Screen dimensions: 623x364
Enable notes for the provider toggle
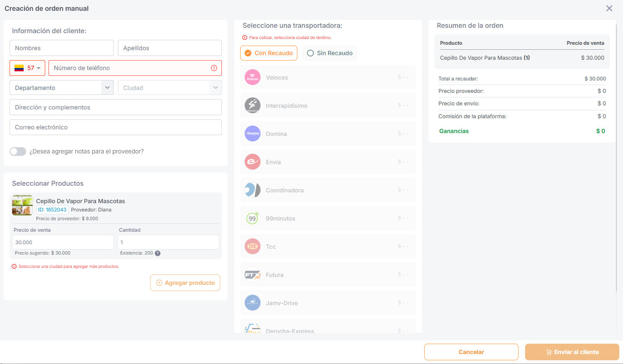(x=18, y=152)
